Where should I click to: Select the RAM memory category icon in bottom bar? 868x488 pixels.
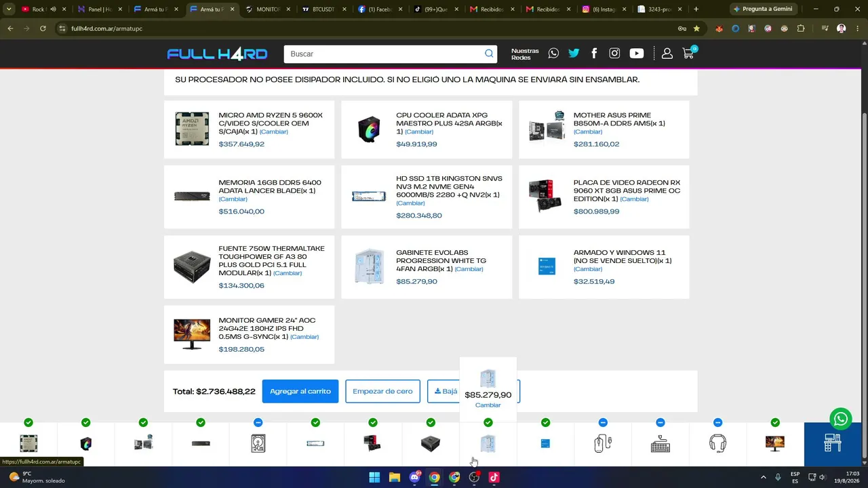click(201, 443)
